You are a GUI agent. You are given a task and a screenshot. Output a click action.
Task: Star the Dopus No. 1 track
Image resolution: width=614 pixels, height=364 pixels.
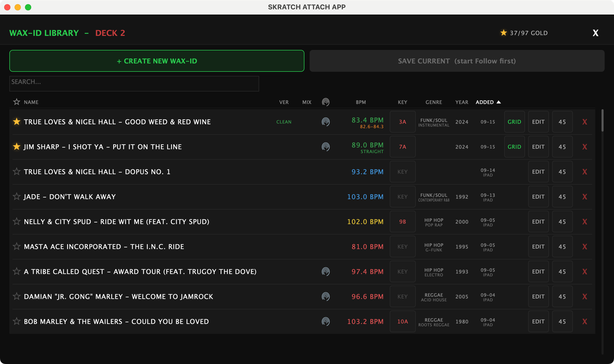coord(17,171)
